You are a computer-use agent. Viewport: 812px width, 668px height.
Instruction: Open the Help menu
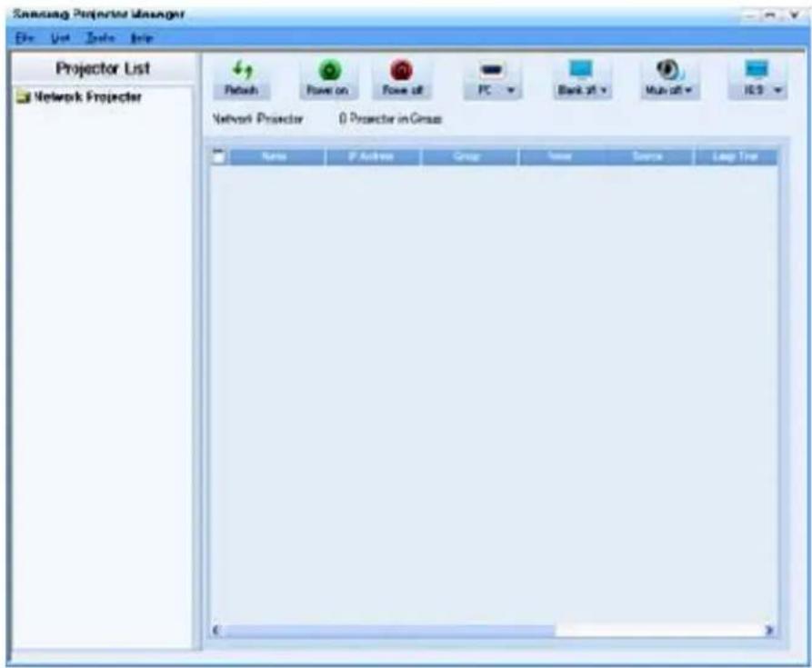click(141, 38)
